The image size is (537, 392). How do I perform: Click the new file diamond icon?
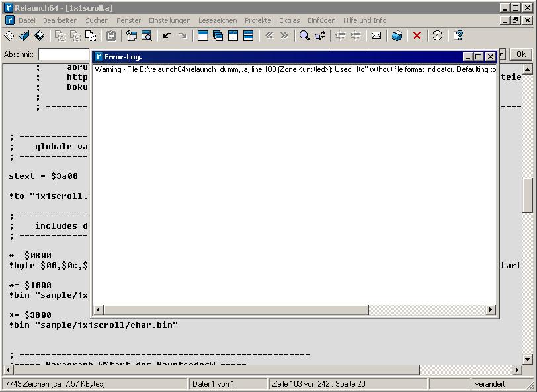10,36
